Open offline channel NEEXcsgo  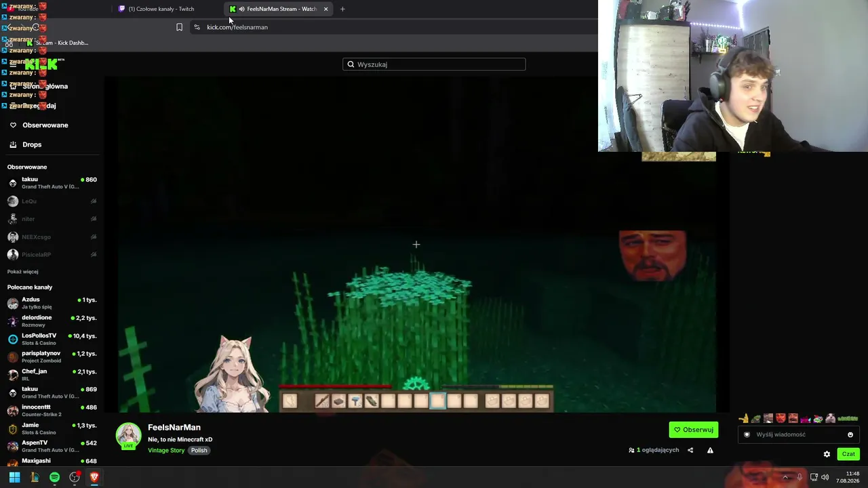[52, 237]
